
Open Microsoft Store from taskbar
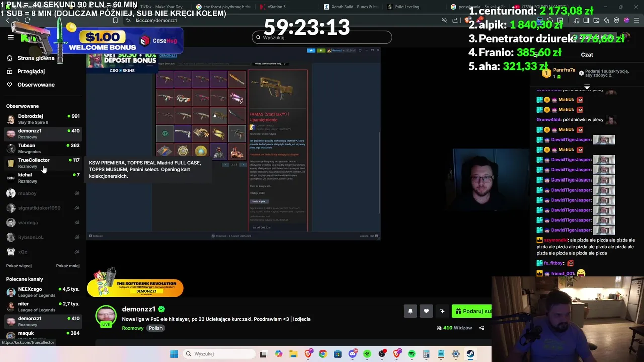coord(338,354)
